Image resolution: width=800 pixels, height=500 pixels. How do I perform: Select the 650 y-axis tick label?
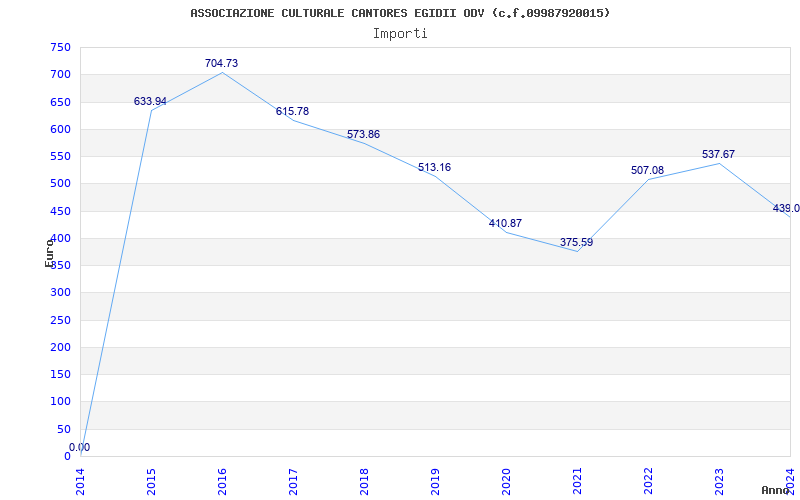coord(60,102)
